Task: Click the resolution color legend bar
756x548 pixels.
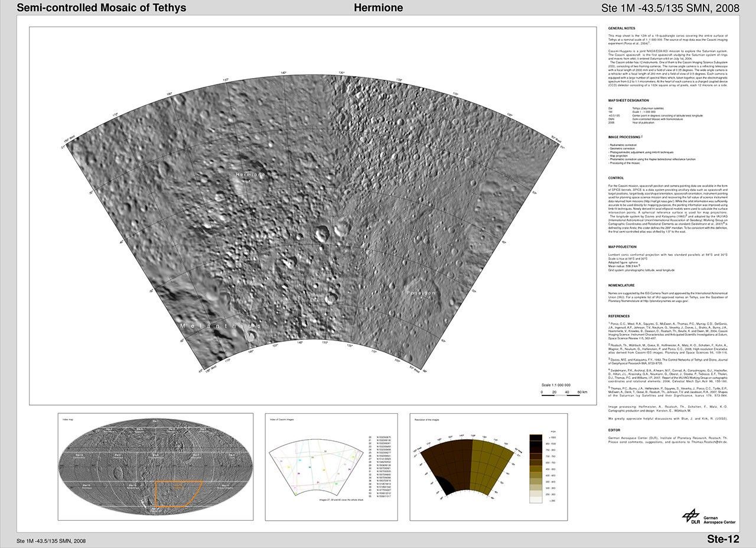Action: pyautogui.click(x=537, y=468)
